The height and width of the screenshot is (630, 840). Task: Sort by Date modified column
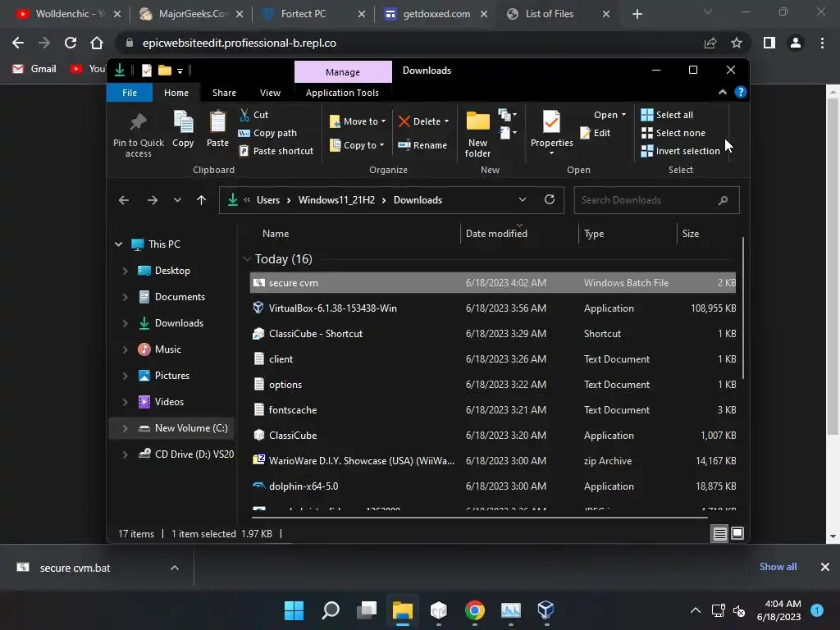click(496, 234)
